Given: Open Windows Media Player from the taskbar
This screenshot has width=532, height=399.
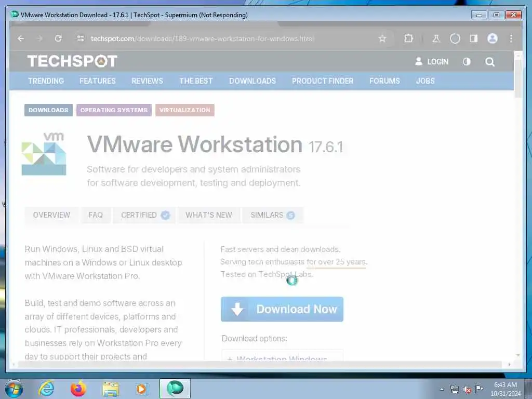Looking at the screenshot, I should point(142,389).
